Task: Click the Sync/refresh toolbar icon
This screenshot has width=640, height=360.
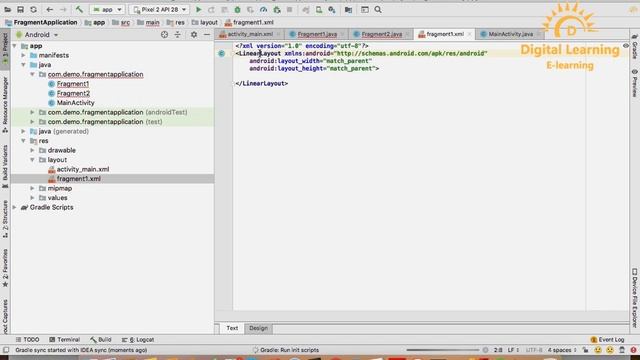Action: [x=33, y=9]
